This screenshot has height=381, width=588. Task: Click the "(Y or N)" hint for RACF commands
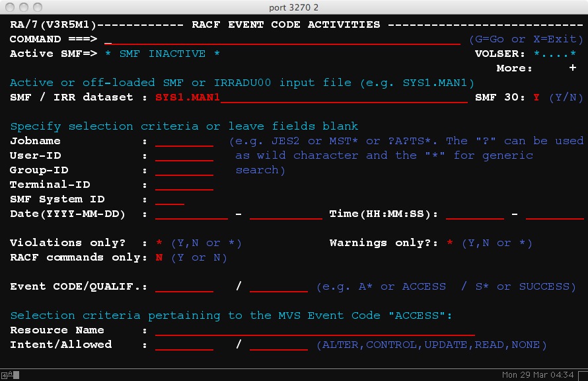(x=199, y=257)
